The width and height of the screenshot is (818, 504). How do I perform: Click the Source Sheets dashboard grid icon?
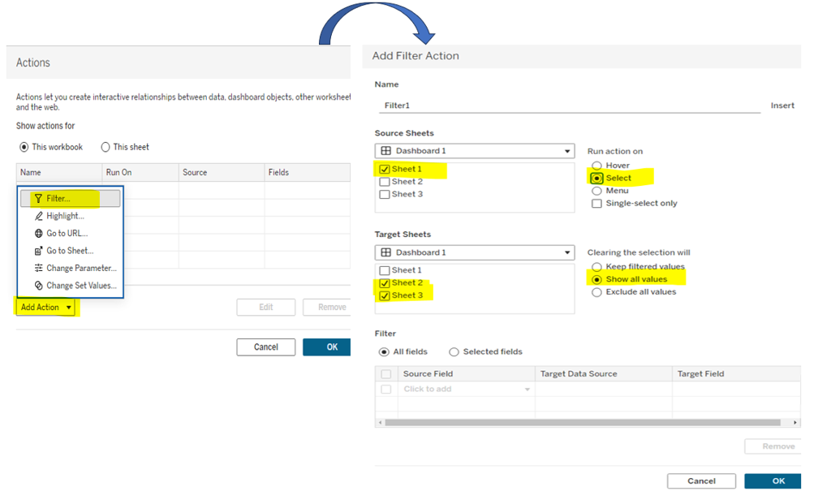[x=386, y=151]
